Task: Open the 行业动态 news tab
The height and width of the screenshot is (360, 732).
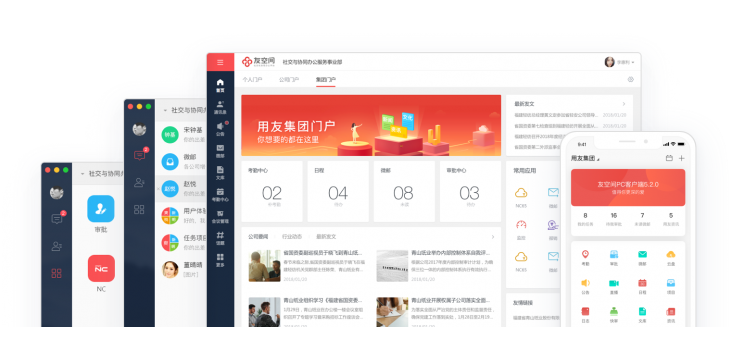Action: (x=292, y=237)
